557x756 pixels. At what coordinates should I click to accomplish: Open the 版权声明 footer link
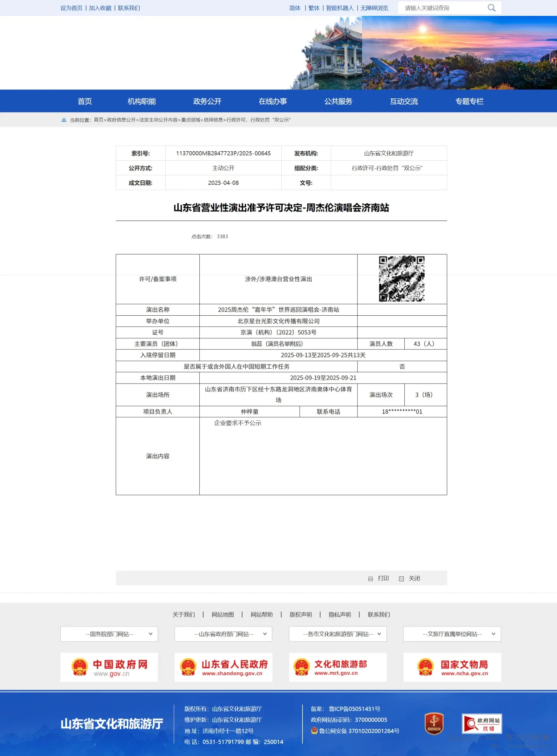[x=301, y=614]
